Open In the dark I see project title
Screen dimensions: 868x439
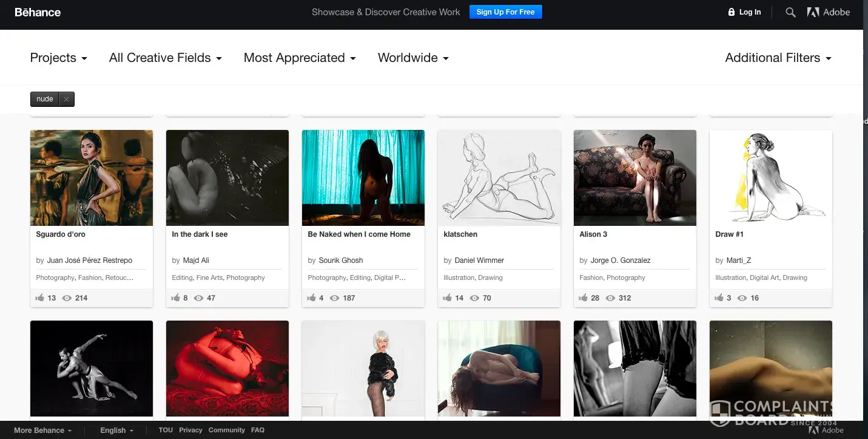click(200, 234)
